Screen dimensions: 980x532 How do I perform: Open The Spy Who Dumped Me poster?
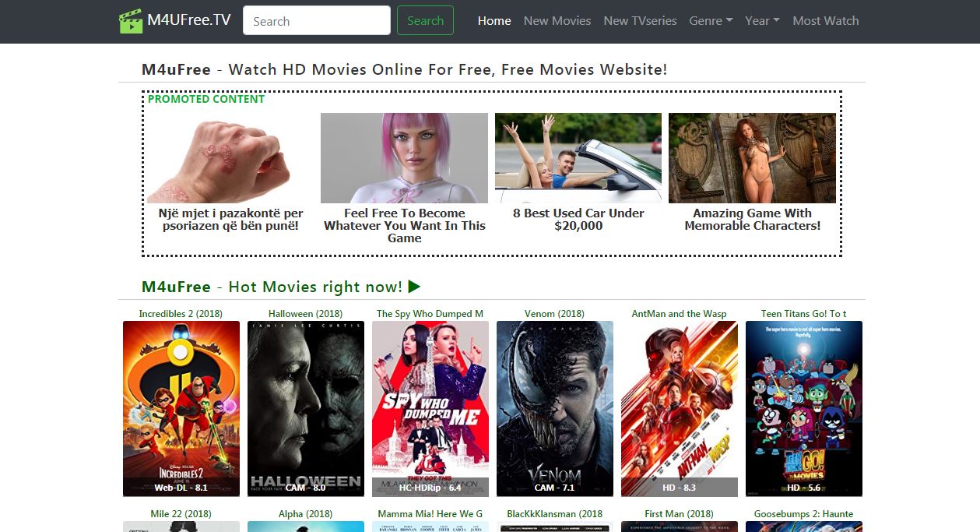tap(430, 409)
